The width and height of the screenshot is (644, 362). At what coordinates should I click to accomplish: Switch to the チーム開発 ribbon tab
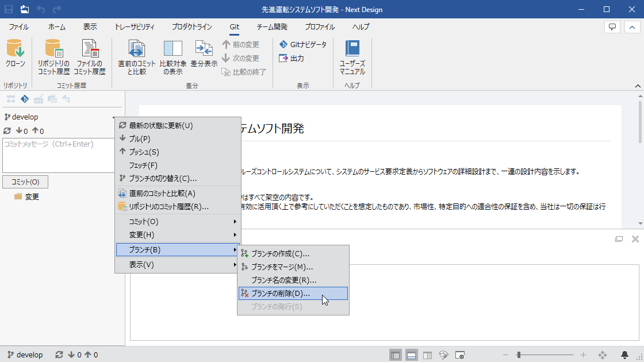tap(272, 27)
